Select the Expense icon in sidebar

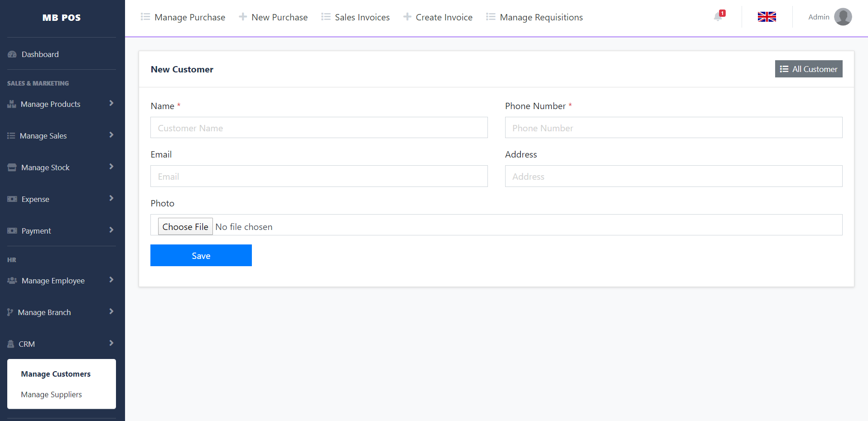click(11, 199)
